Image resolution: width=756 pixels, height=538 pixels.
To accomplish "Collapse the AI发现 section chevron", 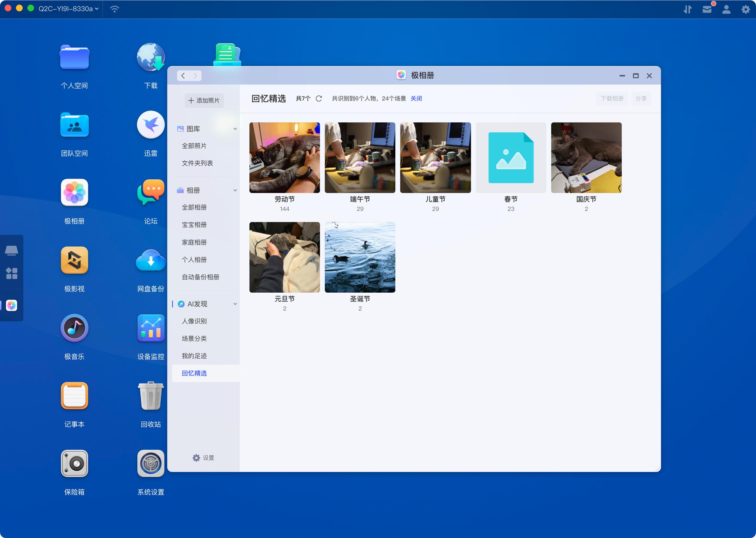I will 235,304.
